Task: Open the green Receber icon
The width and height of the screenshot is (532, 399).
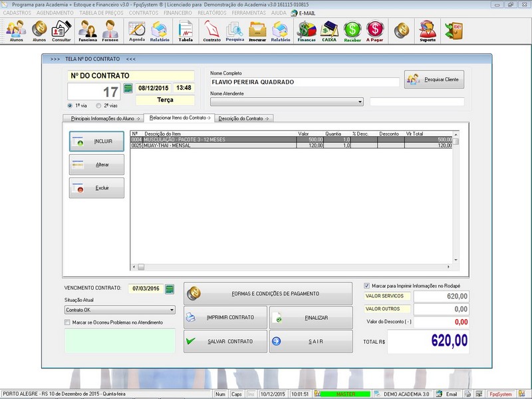Action: coord(352,31)
